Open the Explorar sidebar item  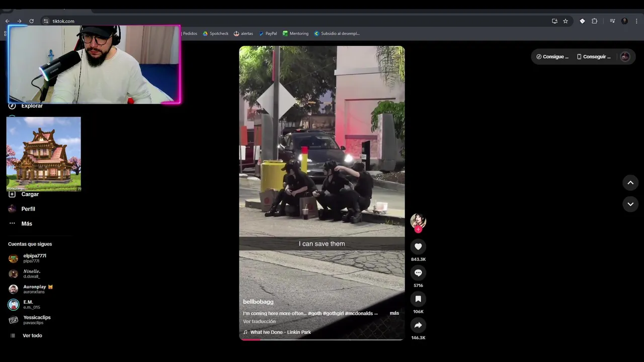(26, 106)
